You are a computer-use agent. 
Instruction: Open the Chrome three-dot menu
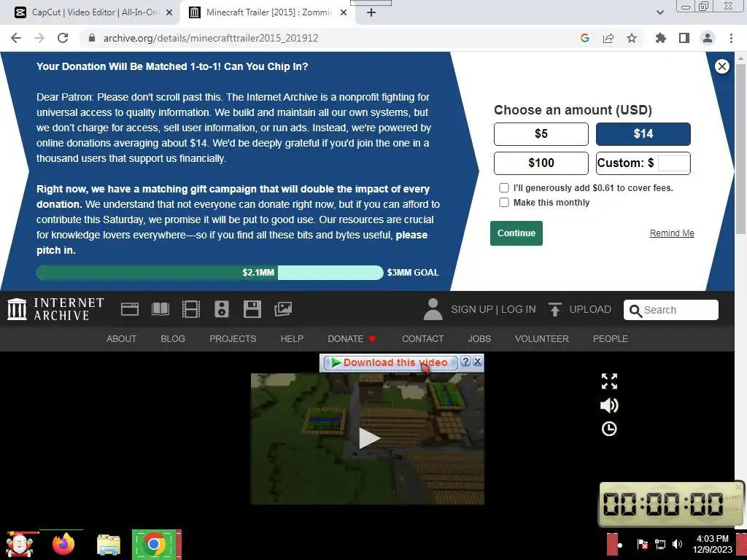(x=731, y=38)
